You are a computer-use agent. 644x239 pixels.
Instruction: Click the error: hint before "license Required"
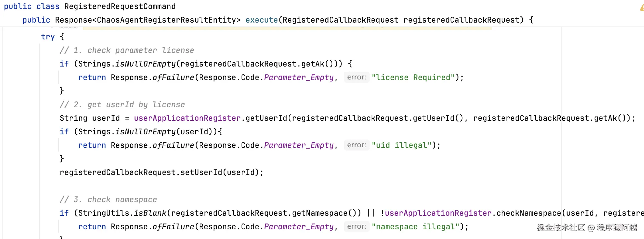click(357, 78)
